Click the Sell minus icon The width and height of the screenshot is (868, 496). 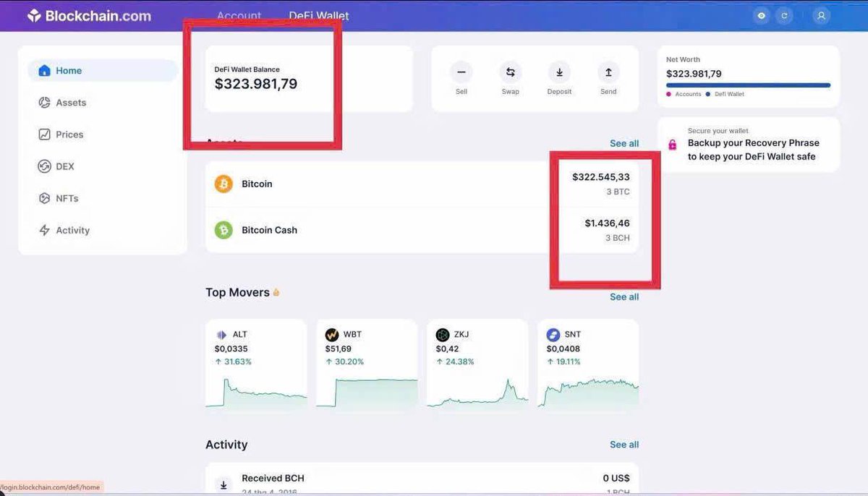[461, 72]
